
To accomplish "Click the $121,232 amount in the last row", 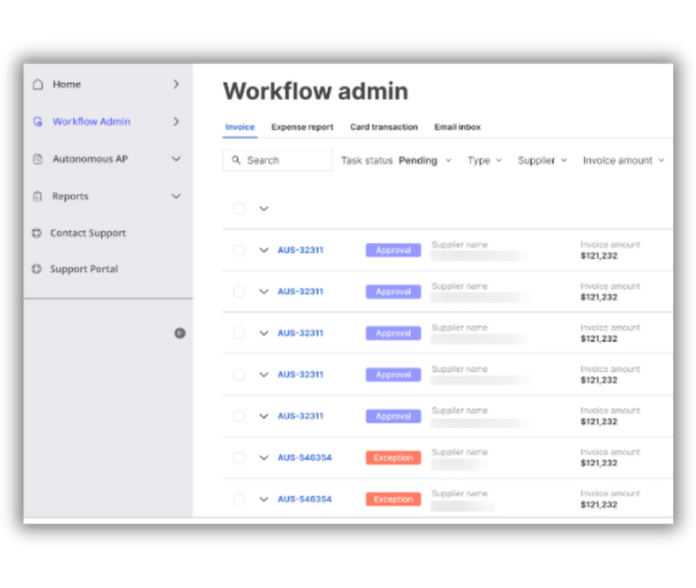I will (599, 505).
